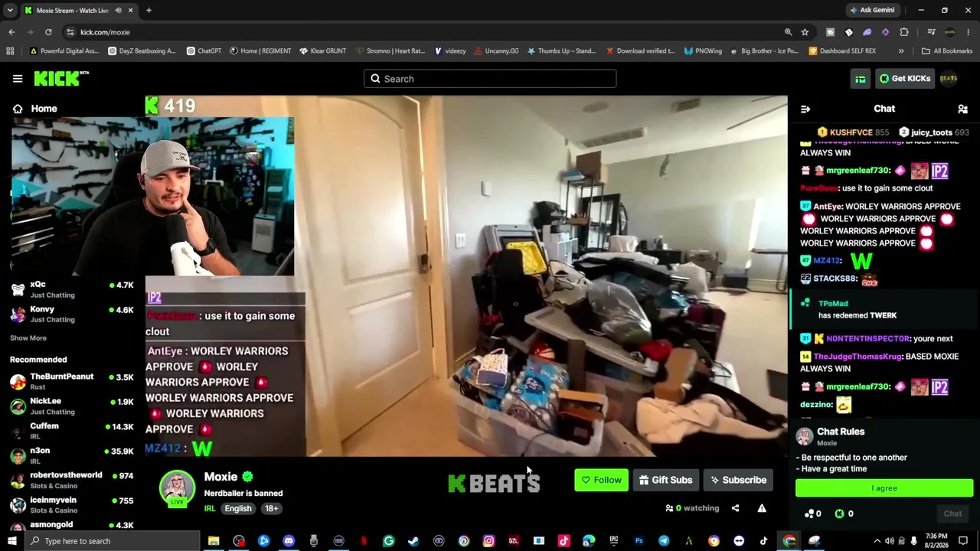Click the Windows taskbar search box

pos(113,541)
